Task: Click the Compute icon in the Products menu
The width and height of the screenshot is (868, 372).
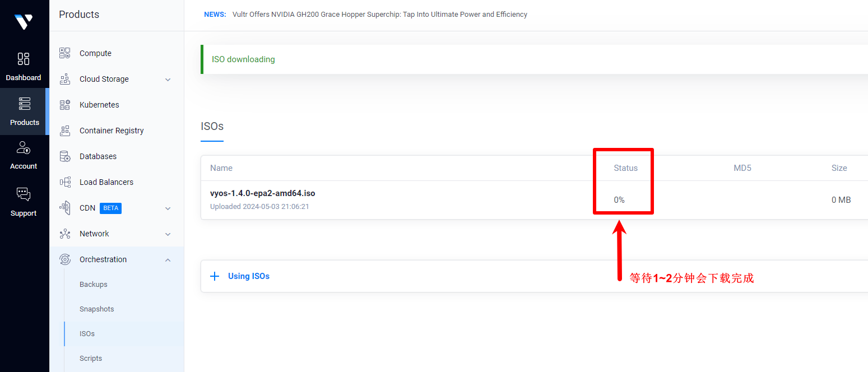Action: coord(65,53)
